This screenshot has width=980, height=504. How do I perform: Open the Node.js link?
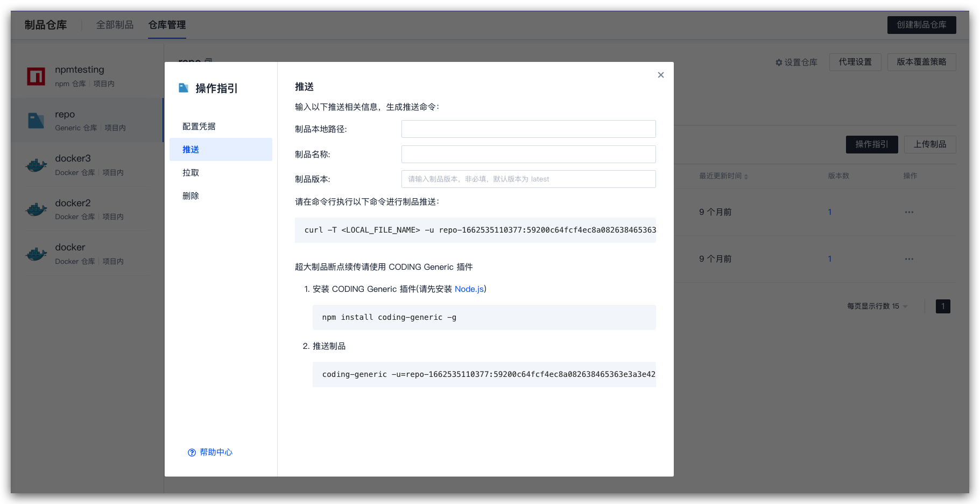point(469,289)
